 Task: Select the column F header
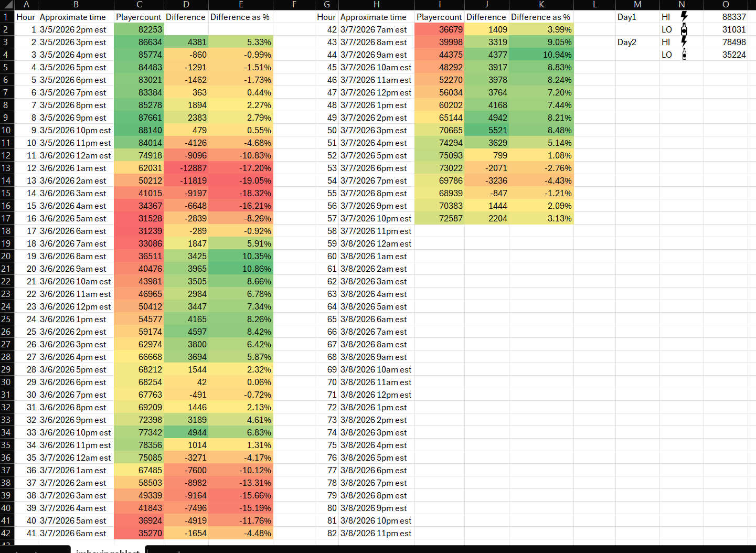(294, 5)
